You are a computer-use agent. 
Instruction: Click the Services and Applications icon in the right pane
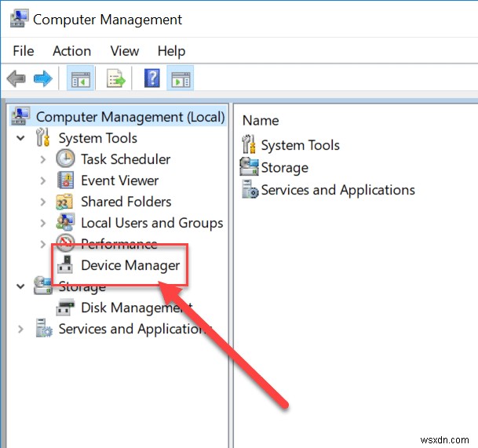[x=250, y=190]
